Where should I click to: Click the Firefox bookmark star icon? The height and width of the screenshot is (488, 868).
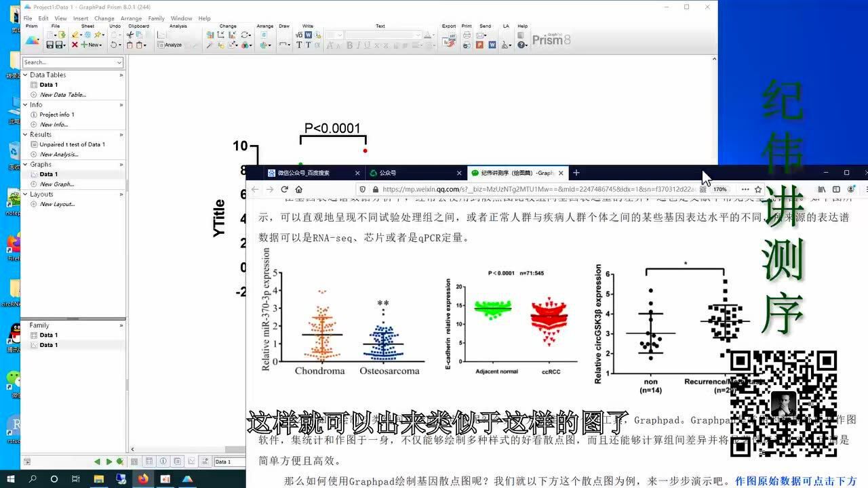coord(758,190)
